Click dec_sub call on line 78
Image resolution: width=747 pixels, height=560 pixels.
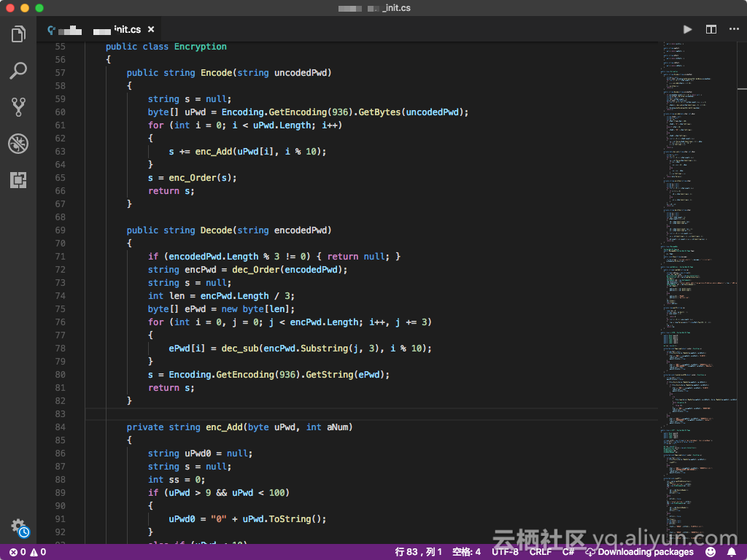click(x=240, y=349)
